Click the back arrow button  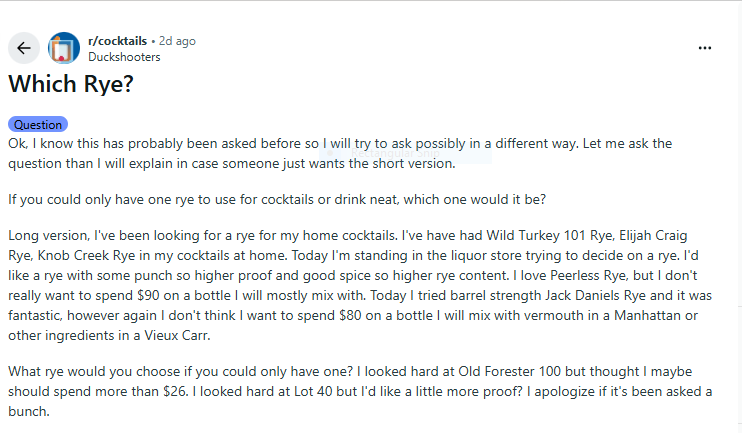[x=24, y=48]
